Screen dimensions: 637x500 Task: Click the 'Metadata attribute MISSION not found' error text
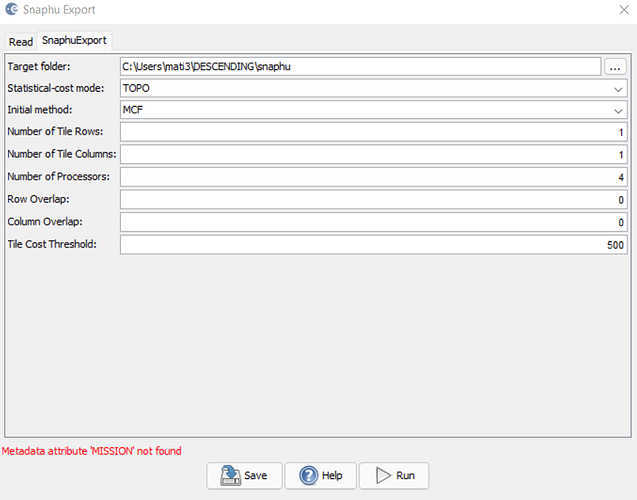coord(91,451)
